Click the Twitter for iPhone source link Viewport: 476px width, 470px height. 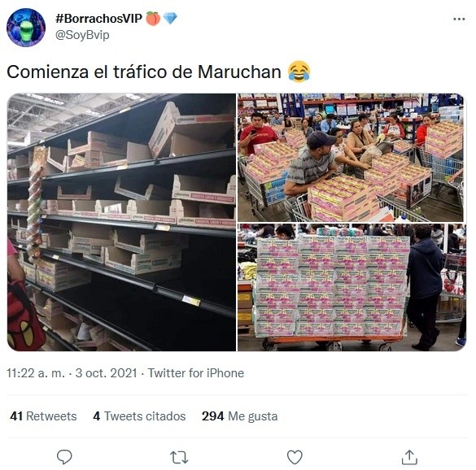[x=196, y=373]
